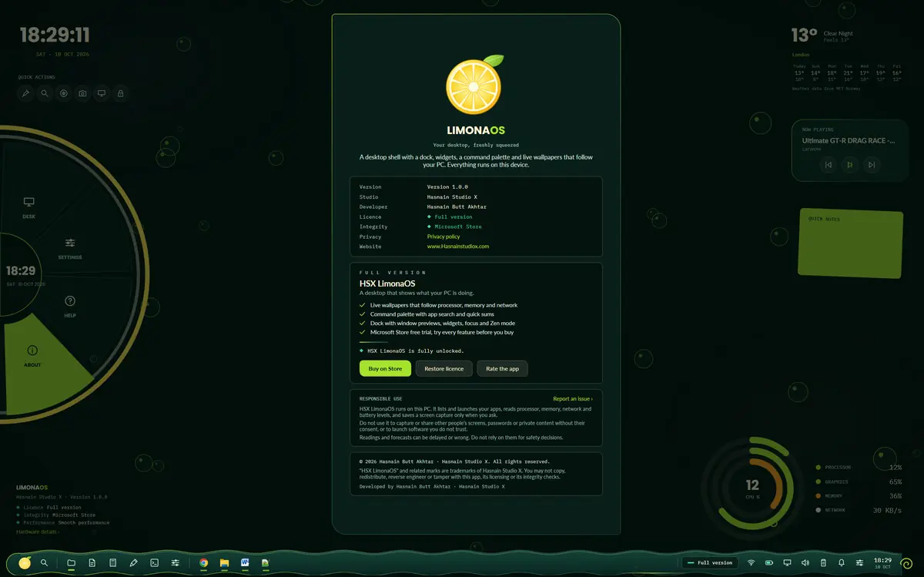924x577 pixels.
Task: Open the tray sliders control icon
Action: (859, 563)
